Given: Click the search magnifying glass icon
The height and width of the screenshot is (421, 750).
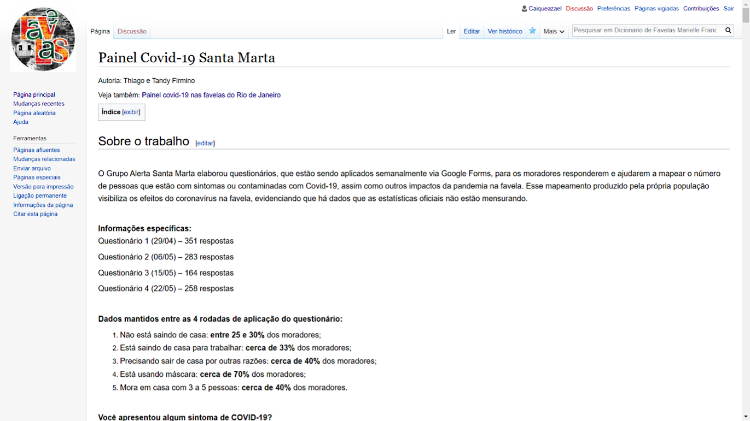Looking at the screenshot, I should [727, 31].
